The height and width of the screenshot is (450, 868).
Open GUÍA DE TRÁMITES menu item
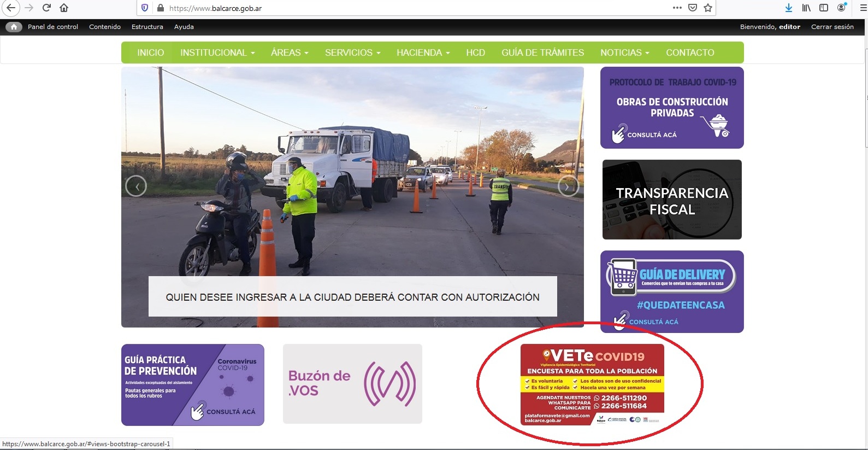542,52
